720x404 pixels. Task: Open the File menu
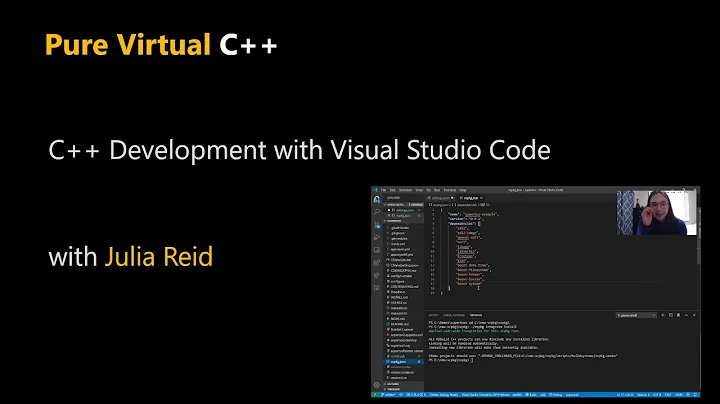point(383,190)
